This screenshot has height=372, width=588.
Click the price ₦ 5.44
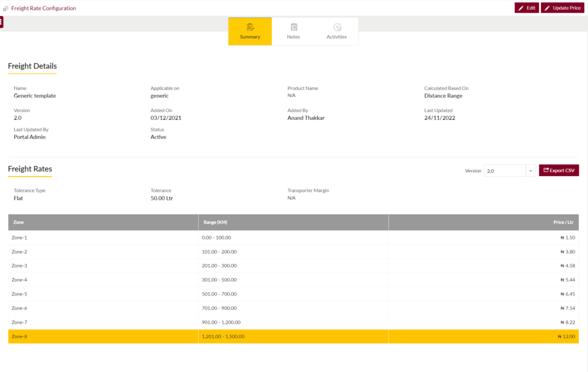click(x=568, y=280)
